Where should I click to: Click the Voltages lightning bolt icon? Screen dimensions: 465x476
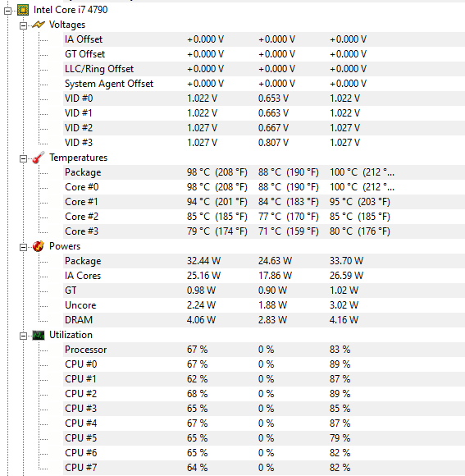39,25
